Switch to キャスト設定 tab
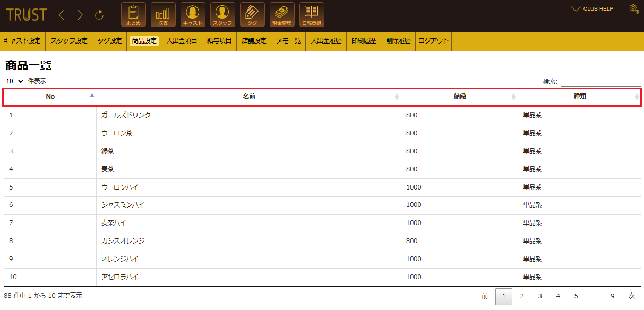Screen dimensions: 644x310 [x=22, y=41]
